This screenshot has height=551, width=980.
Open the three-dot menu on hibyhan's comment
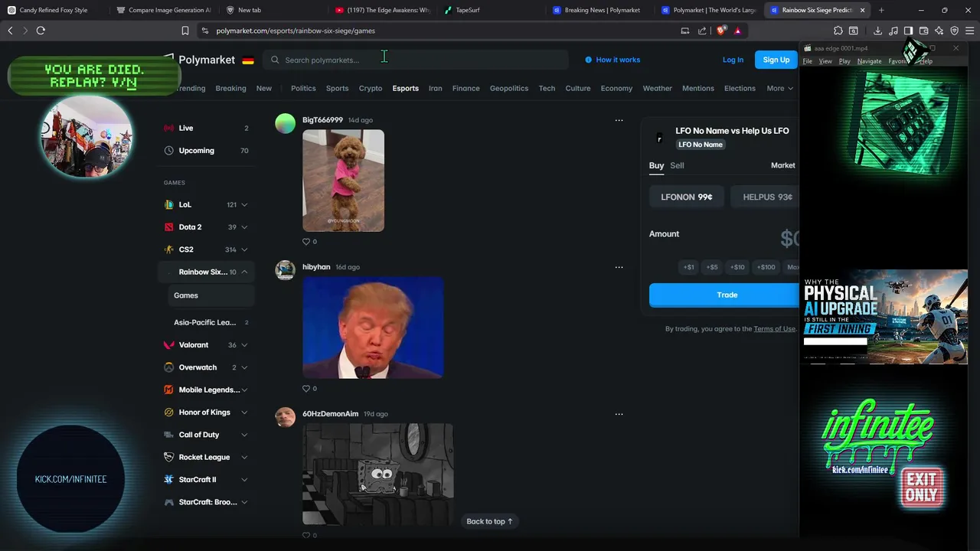click(619, 267)
